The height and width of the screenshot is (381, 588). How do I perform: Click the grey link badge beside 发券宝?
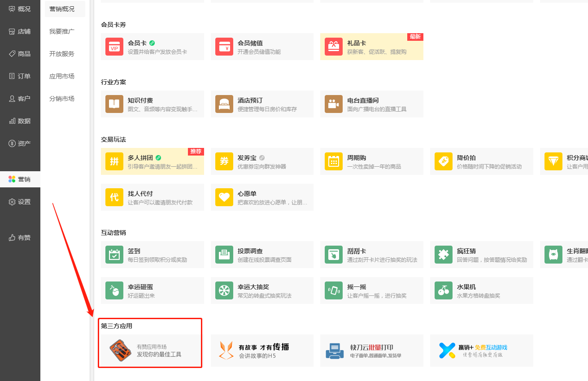point(262,158)
